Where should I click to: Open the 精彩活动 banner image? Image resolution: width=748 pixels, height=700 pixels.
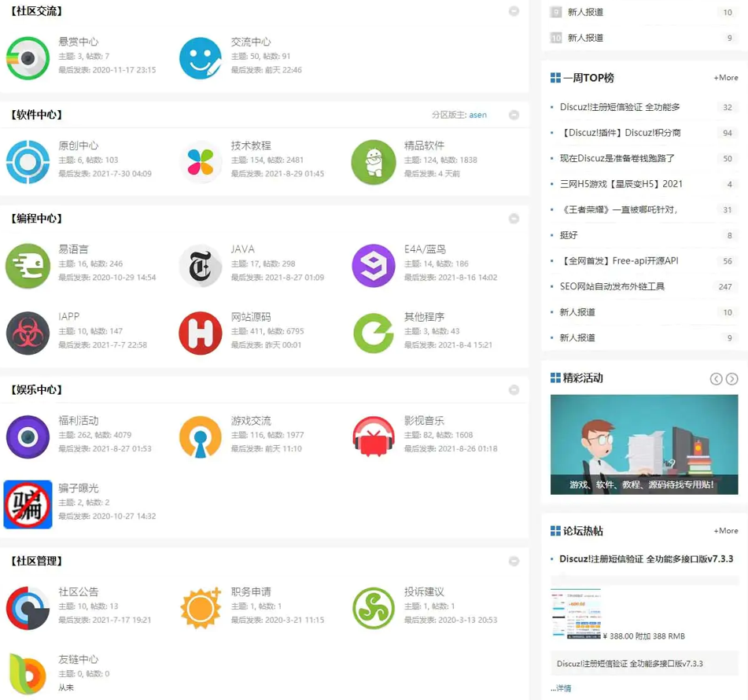[x=643, y=444]
